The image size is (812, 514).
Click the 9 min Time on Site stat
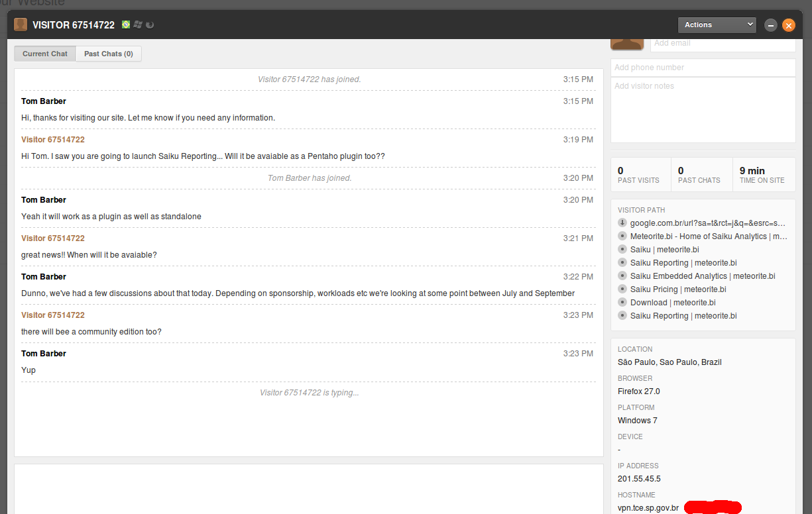pyautogui.click(x=764, y=175)
